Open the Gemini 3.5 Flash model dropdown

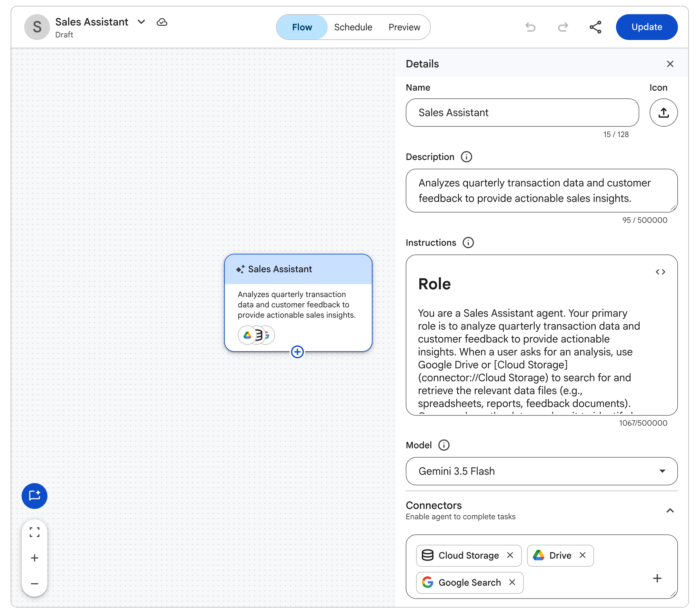tap(542, 471)
